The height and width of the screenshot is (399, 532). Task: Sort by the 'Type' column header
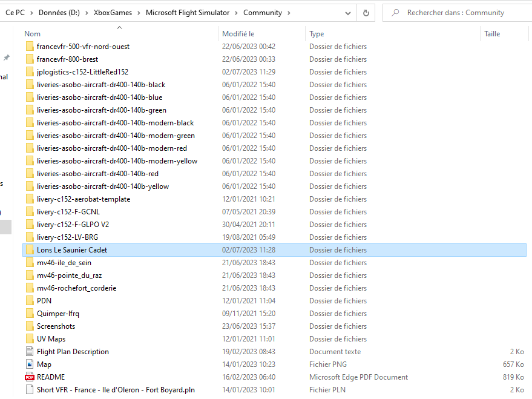(317, 34)
